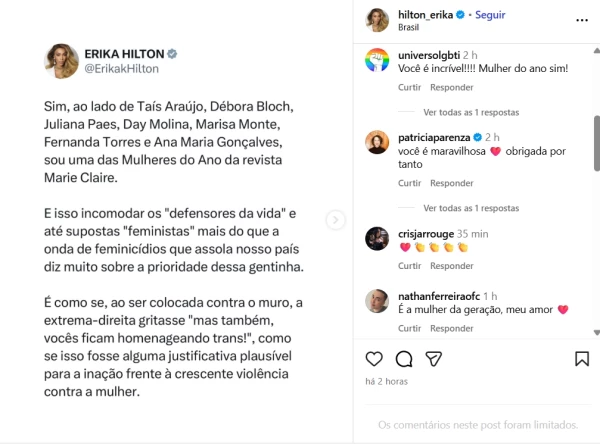
Task: Open Erika Hilton's avatar in the post image
Action: [62, 60]
